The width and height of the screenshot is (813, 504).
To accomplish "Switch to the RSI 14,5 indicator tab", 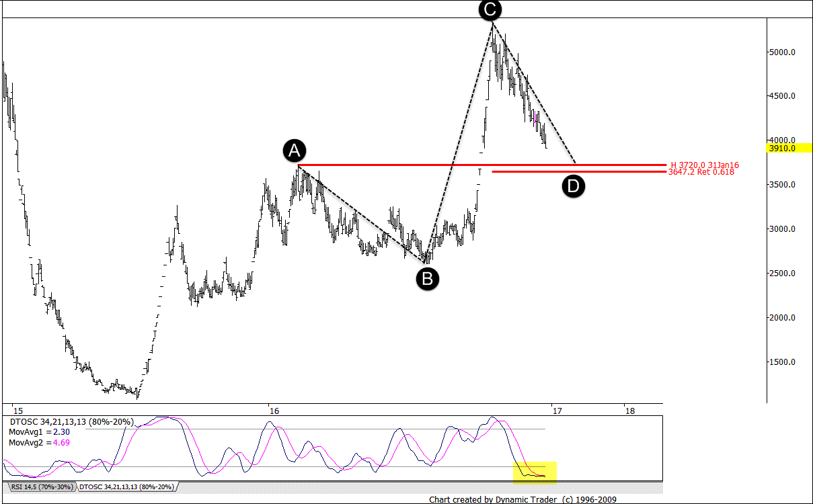I will [40, 487].
